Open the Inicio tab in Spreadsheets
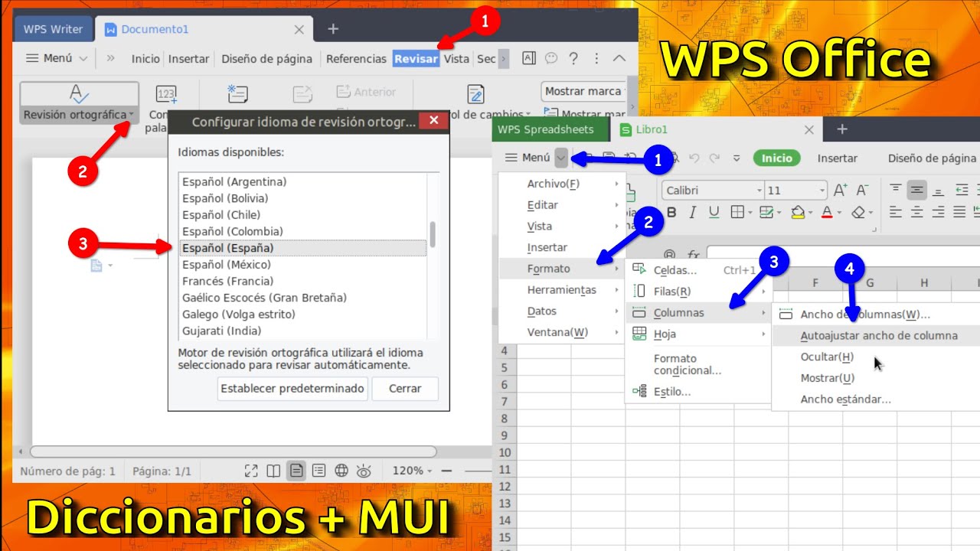This screenshot has width=980, height=551. (x=777, y=158)
